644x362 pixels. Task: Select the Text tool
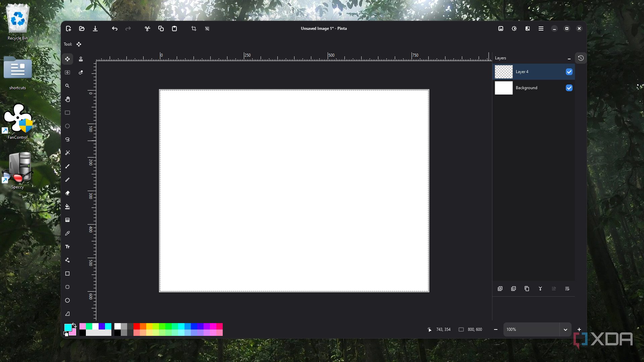point(67,247)
